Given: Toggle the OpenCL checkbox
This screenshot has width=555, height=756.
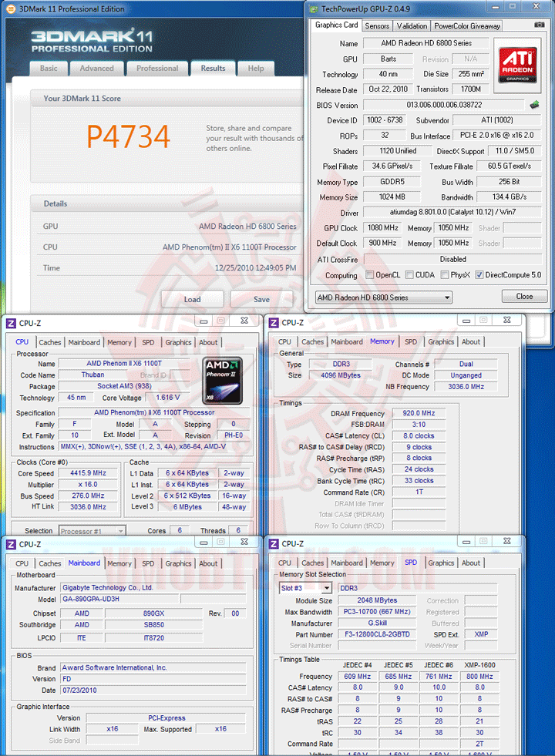Looking at the screenshot, I should [370, 275].
